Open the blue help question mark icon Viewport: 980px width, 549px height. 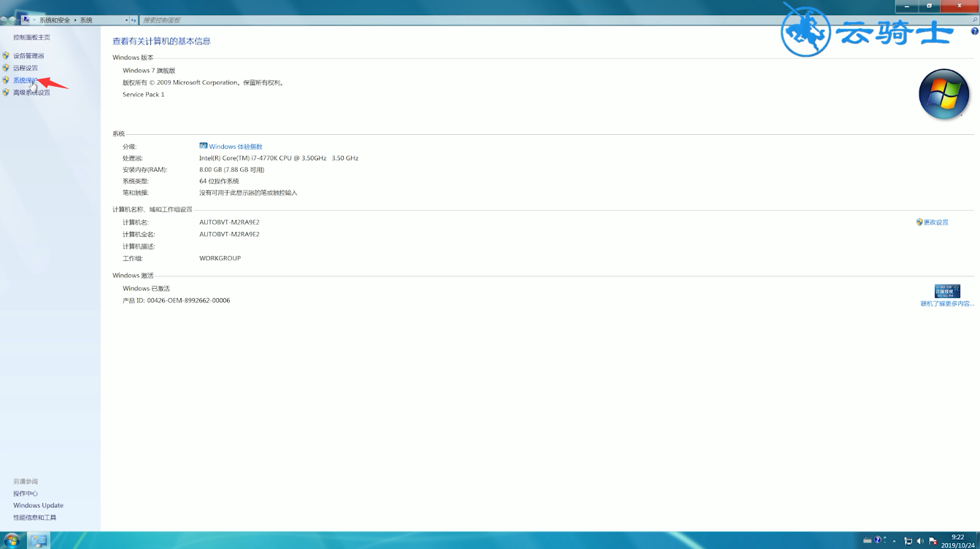click(974, 31)
